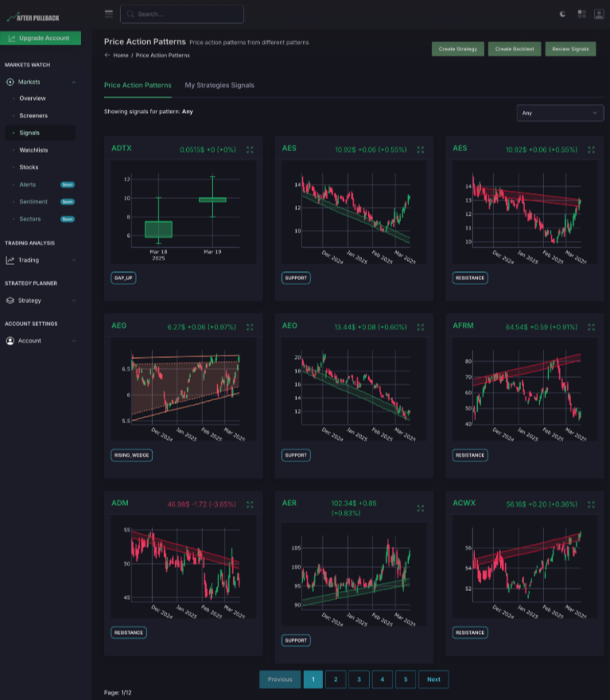The height and width of the screenshot is (700, 610).
Task: Click the Create Backtest button
Action: [513, 49]
